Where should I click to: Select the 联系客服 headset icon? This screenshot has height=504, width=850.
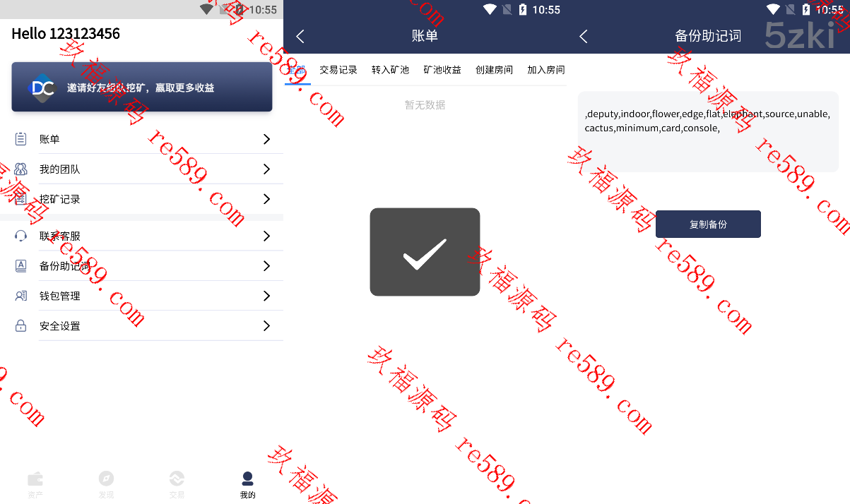(20, 236)
